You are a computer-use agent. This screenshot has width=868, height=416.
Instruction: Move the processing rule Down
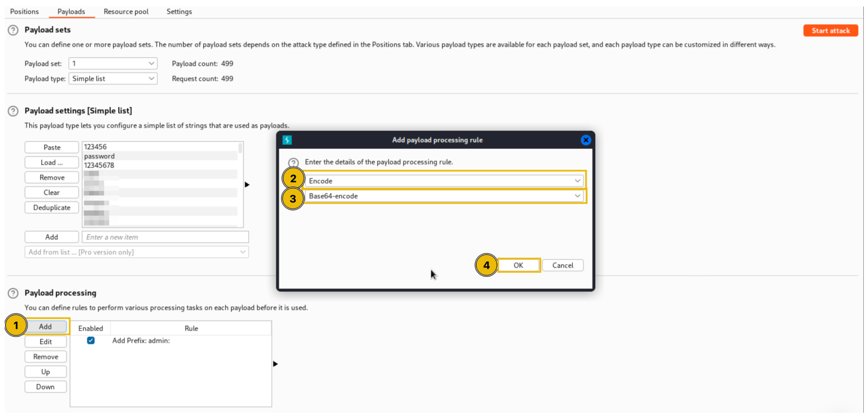[x=46, y=387]
